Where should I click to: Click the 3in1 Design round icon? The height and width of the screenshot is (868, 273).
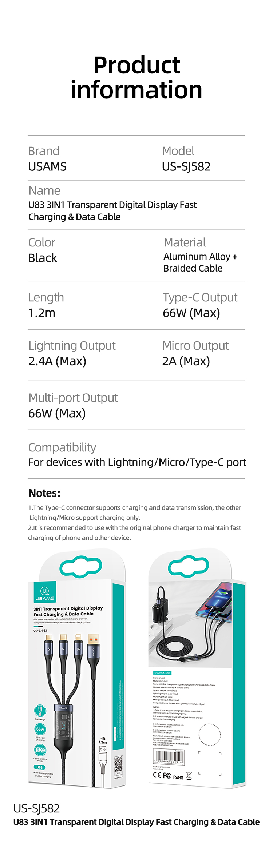click(x=40, y=710)
